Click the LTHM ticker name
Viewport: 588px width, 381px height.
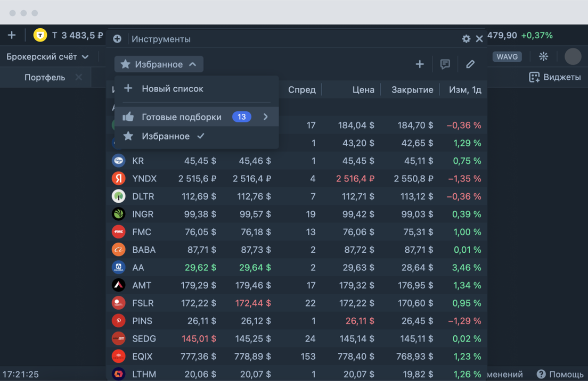[x=144, y=374]
